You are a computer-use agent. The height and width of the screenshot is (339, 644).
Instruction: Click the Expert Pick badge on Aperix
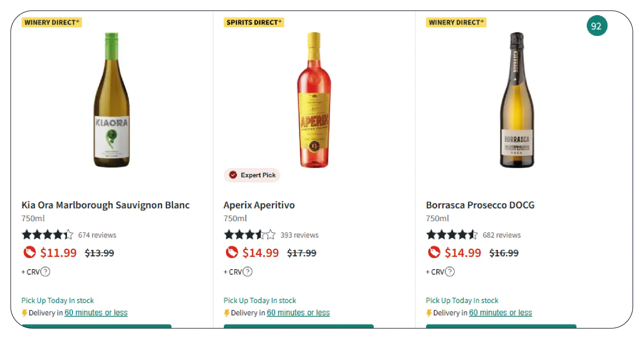tap(252, 175)
